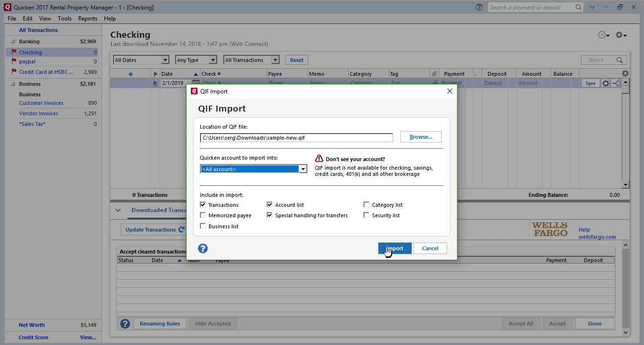Screen dimensions: 644x345
Task: Collapse the Business section in sidebar
Action: [x=13, y=84]
